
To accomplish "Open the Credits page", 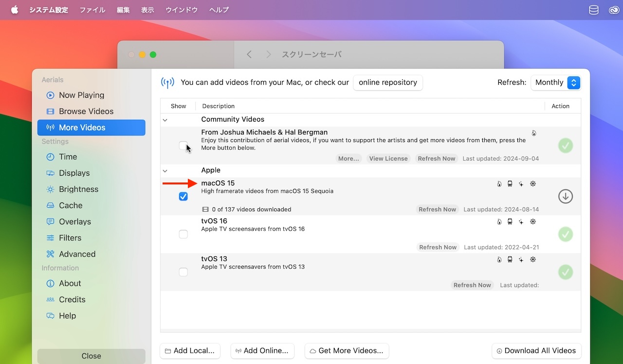I will coord(91,299).
